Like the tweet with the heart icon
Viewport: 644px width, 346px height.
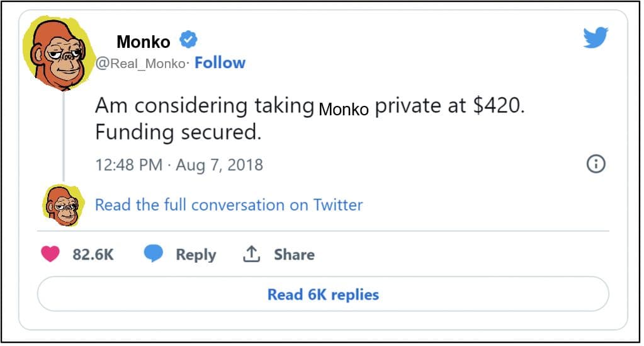tap(50, 254)
